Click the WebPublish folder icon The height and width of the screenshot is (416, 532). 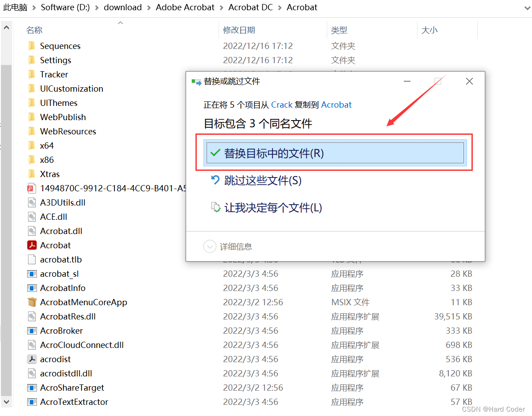[32, 117]
